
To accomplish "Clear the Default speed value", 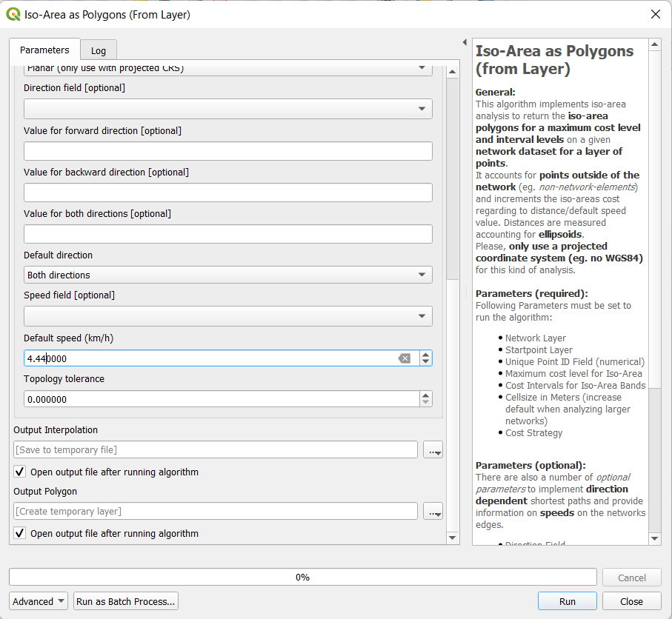I will coord(404,358).
